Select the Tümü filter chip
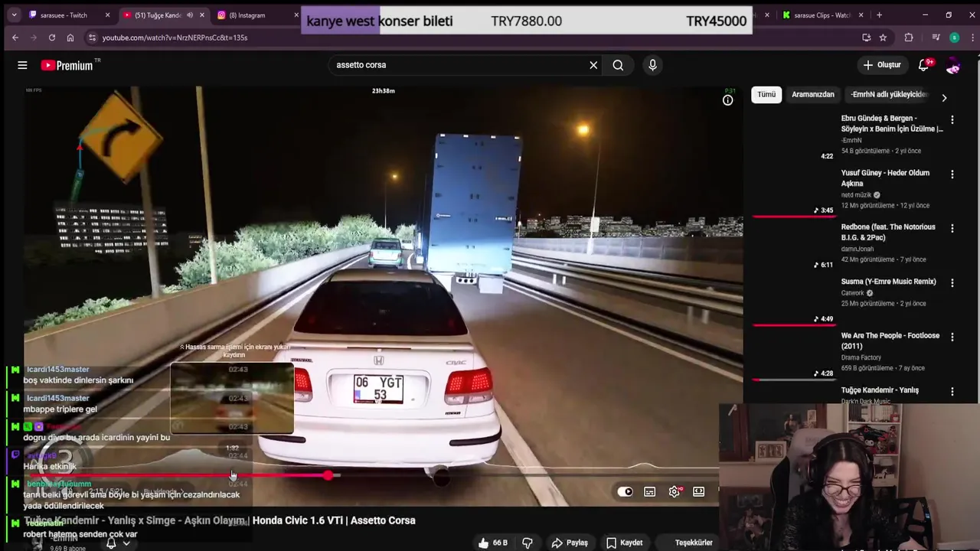The image size is (980, 551). point(766,95)
